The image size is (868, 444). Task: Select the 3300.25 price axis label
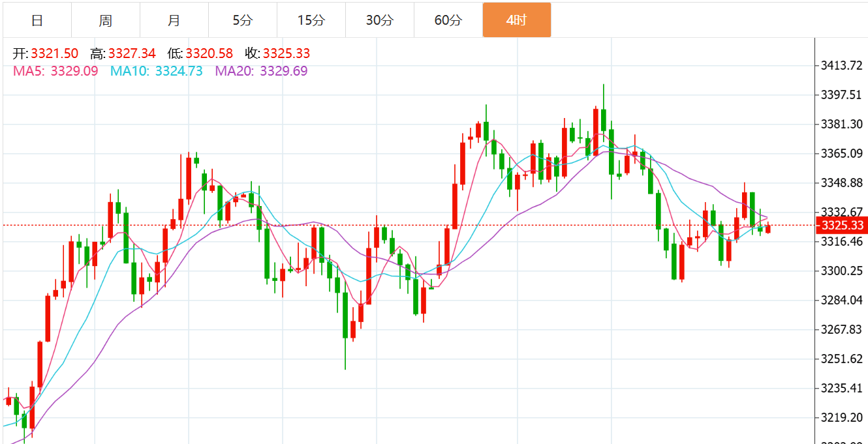tap(843, 271)
